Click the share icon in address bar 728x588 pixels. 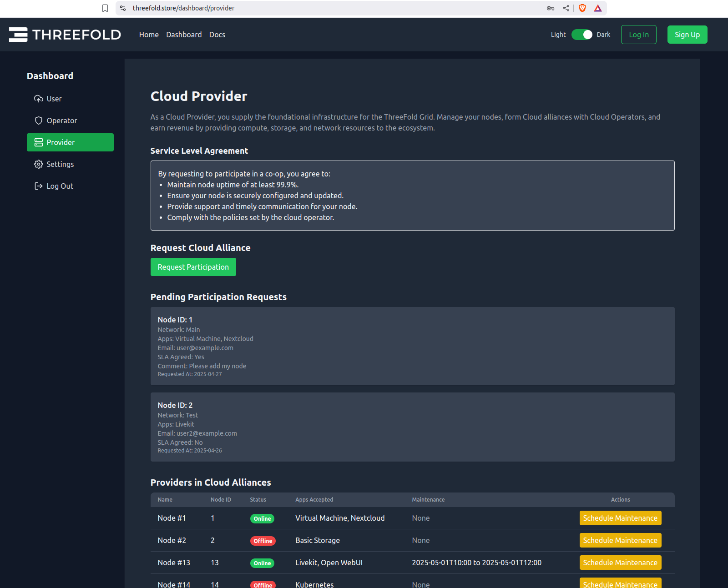(566, 8)
